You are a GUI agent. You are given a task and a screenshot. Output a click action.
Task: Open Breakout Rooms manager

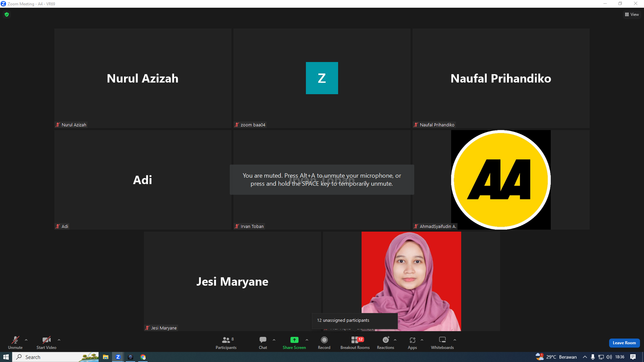(x=355, y=343)
